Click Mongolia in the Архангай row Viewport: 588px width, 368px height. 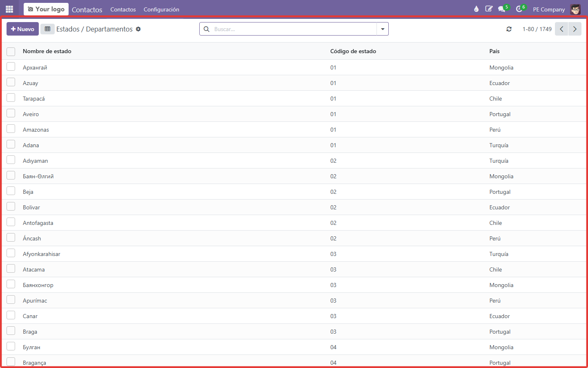[501, 67]
